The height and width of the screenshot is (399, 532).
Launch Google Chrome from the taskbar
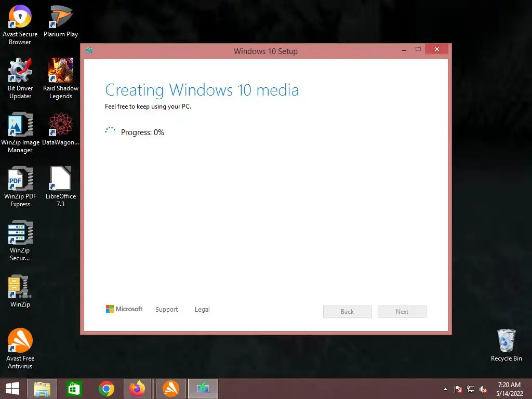(106, 389)
